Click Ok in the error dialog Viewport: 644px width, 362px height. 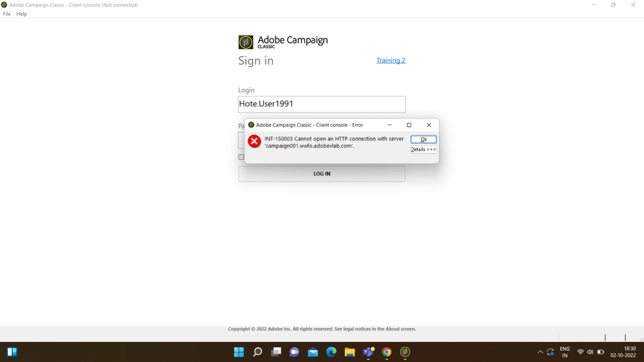[x=424, y=139]
